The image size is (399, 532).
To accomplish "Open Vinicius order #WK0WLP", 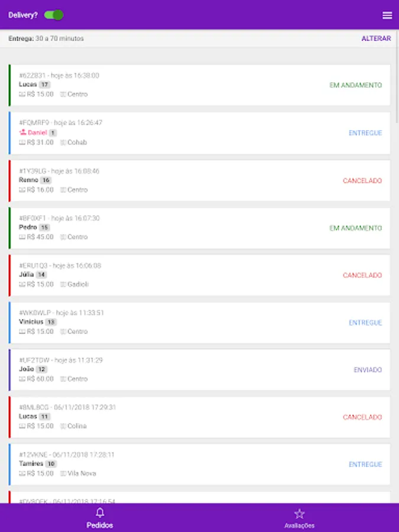I will 200,322.
